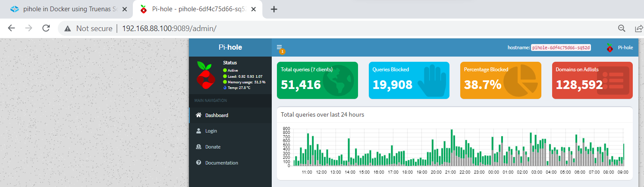Toggle the sidebar hamburger menu icon

279,47
